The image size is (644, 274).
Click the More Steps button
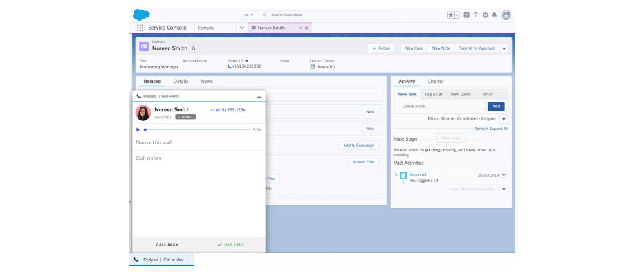pos(451,138)
